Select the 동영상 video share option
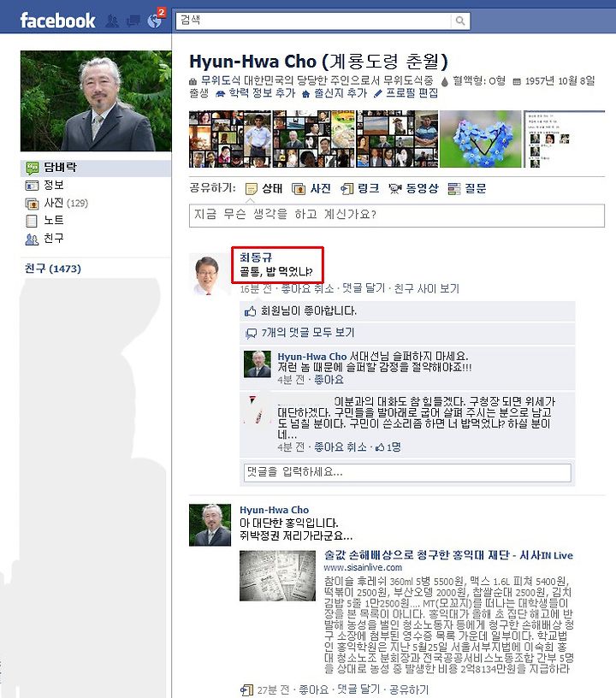The height and width of the screenshot is (698, 616). coord(413,189)
